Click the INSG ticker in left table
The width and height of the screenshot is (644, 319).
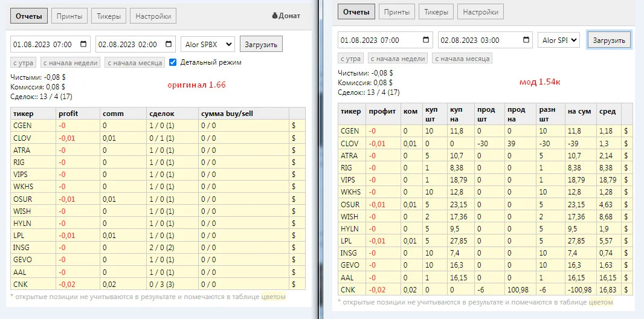point(22,248)
